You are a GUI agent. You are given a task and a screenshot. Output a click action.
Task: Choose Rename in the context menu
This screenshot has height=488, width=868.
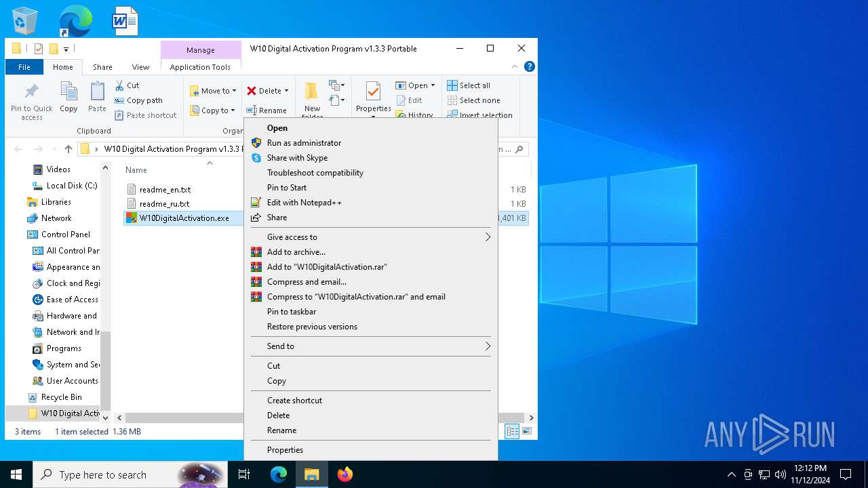pos(370,430)
